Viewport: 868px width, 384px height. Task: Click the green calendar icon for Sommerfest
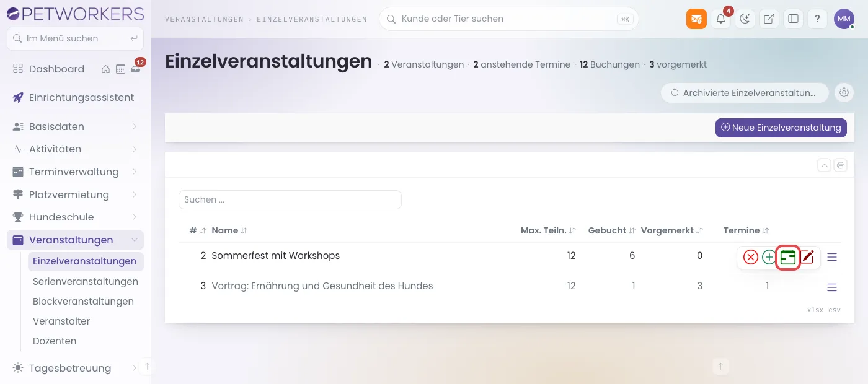[x=787, y=257]
